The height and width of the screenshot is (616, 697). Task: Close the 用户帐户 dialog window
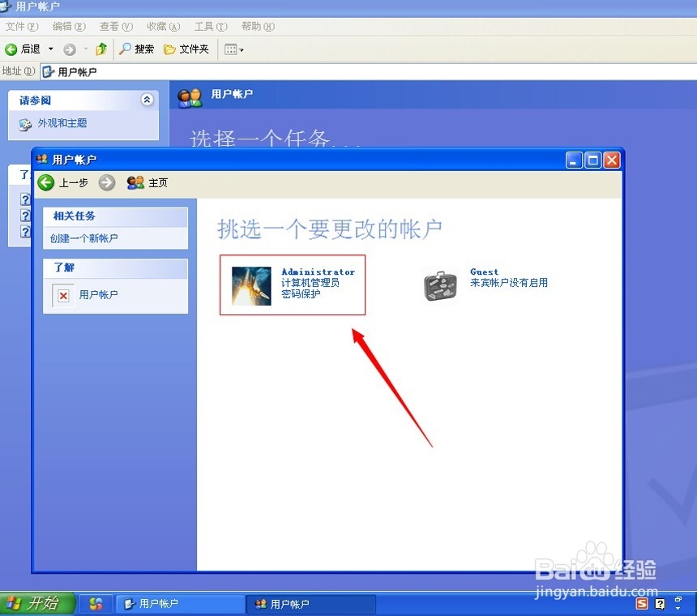pyautogui.click(x=612, y=160)
